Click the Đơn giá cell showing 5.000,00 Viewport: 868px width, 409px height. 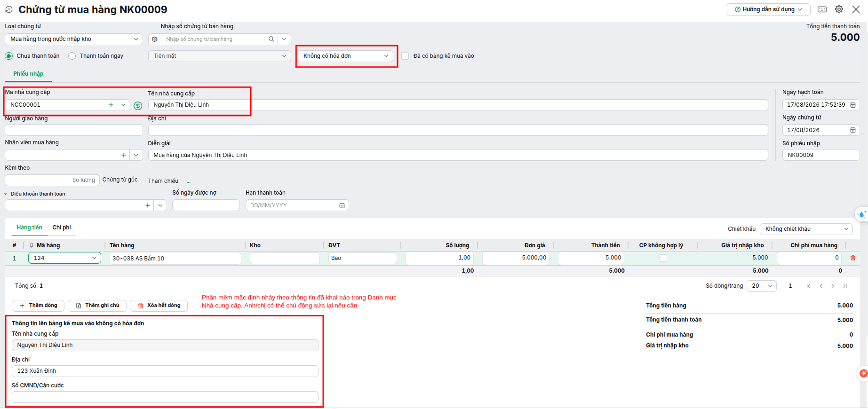(x=516, y=258)
